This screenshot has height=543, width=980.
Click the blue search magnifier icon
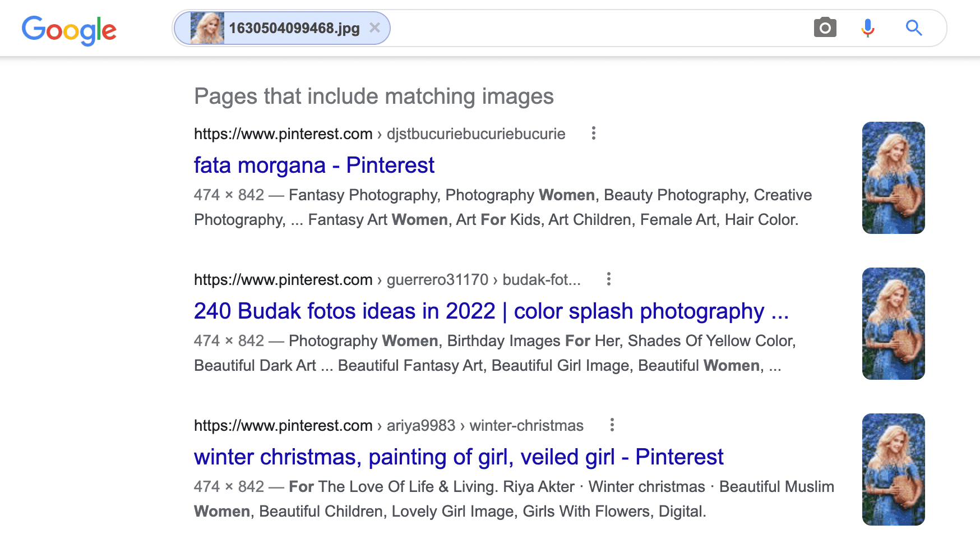pyautogui.click(x=914, y=27)
